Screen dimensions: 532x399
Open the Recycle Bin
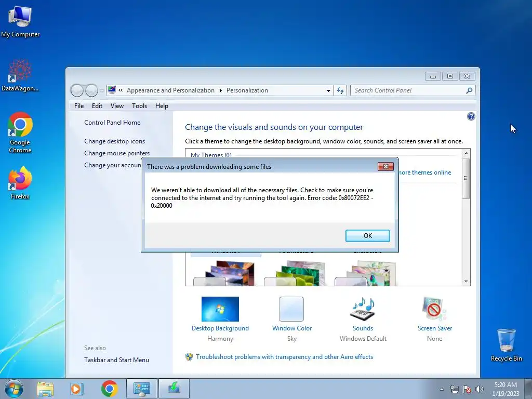click(506, 345)
